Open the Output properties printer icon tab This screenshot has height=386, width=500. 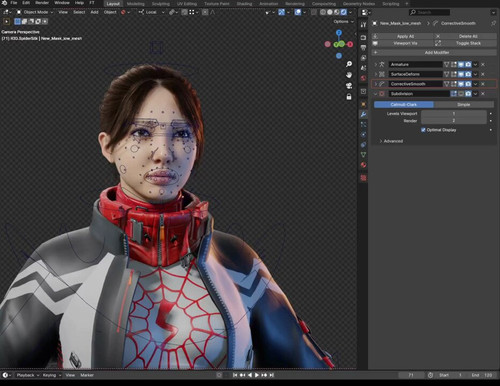coord(363,48)
